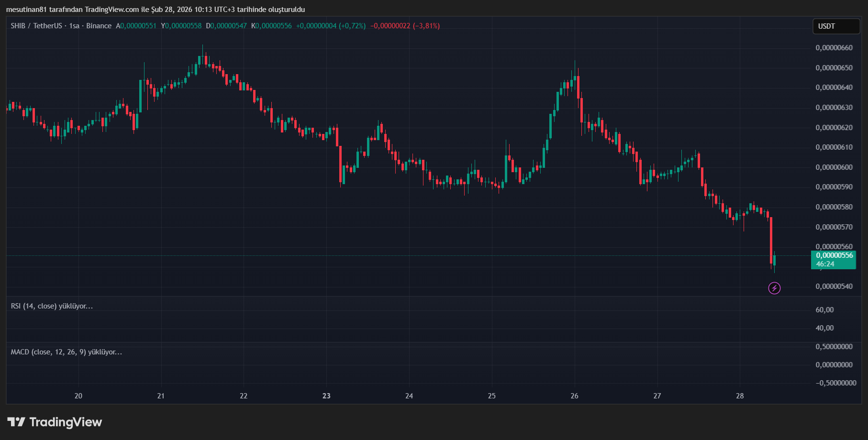Open the USDT currency selector
The width and height of the screenshot is (868, 440).
835,26
